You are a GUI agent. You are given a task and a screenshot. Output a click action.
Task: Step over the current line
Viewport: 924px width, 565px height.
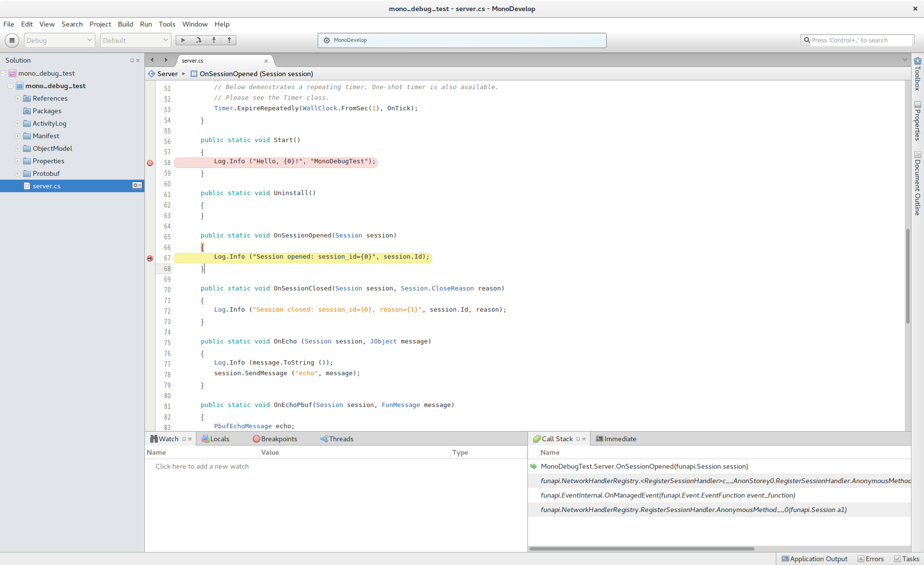pos(198,40)
